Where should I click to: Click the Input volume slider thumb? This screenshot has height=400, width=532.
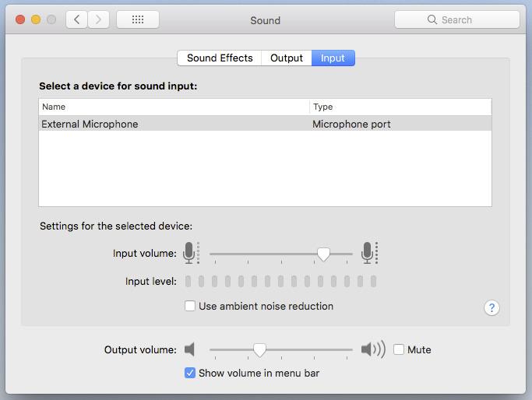click(x=323, y=254)
